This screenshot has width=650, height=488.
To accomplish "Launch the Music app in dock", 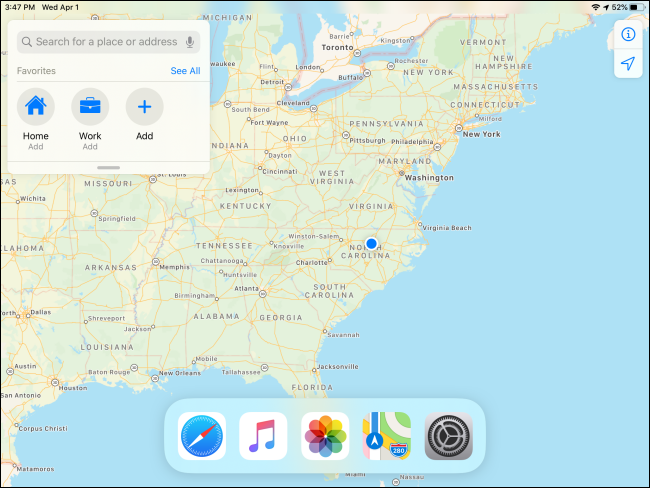I will pos(263,436).
